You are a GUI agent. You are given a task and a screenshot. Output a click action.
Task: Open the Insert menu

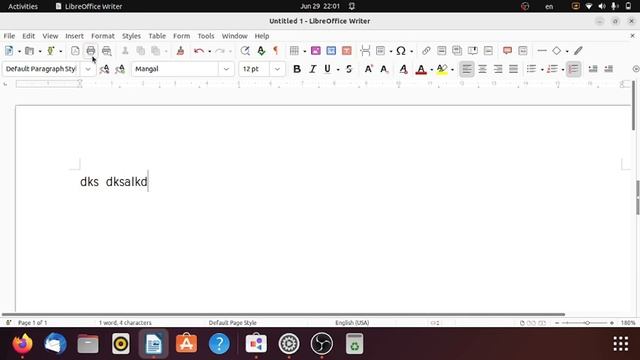click(74, 36)
